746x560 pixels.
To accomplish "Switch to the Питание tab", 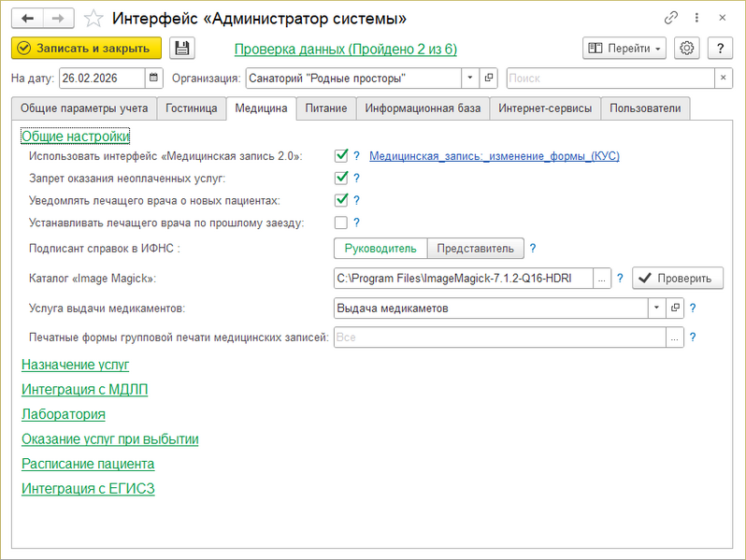I will pos(326,108).
